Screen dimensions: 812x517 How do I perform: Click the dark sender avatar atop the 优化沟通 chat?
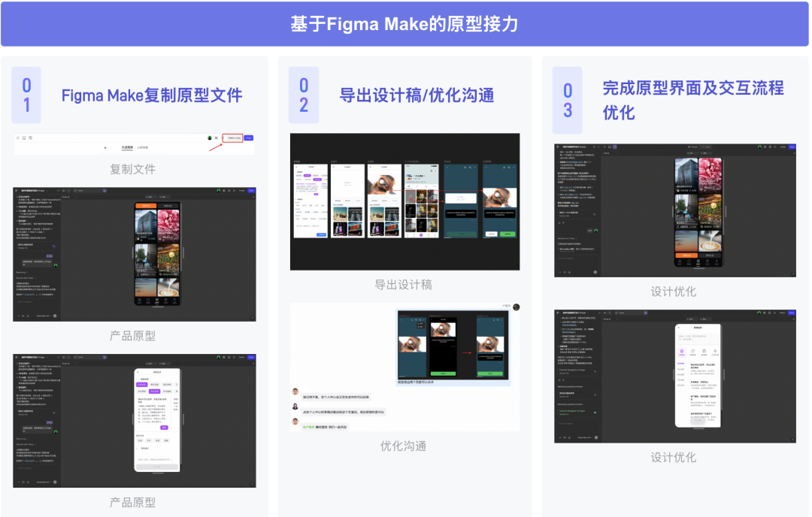pos(517,307)
